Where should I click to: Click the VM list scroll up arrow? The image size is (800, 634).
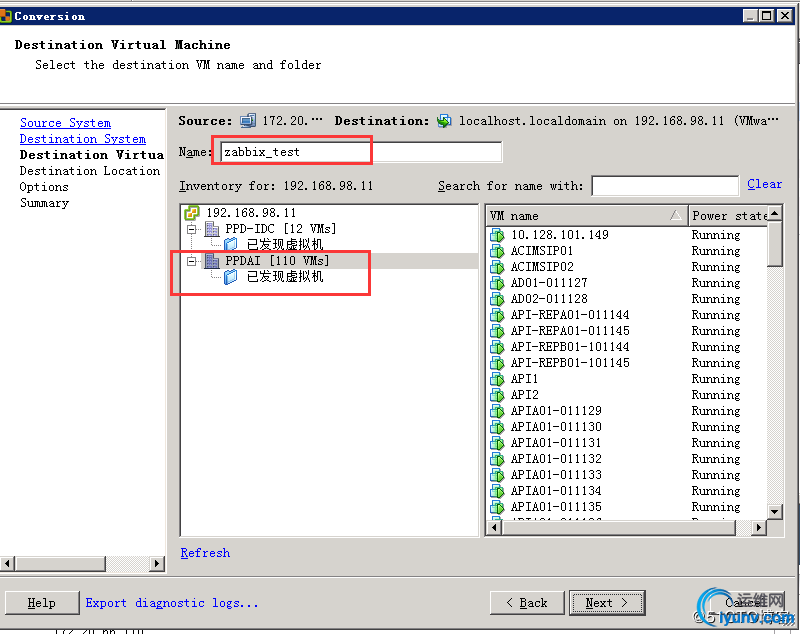(775, 213)
